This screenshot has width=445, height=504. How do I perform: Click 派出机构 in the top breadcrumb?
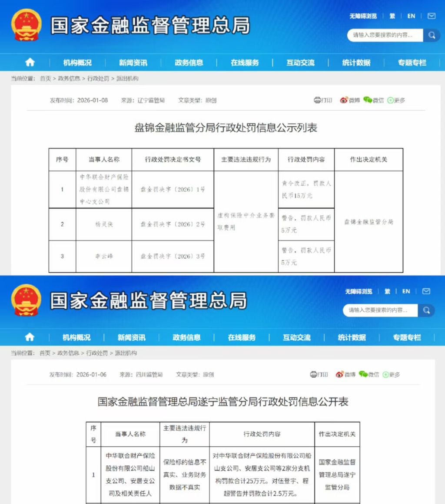click(127, 79)
